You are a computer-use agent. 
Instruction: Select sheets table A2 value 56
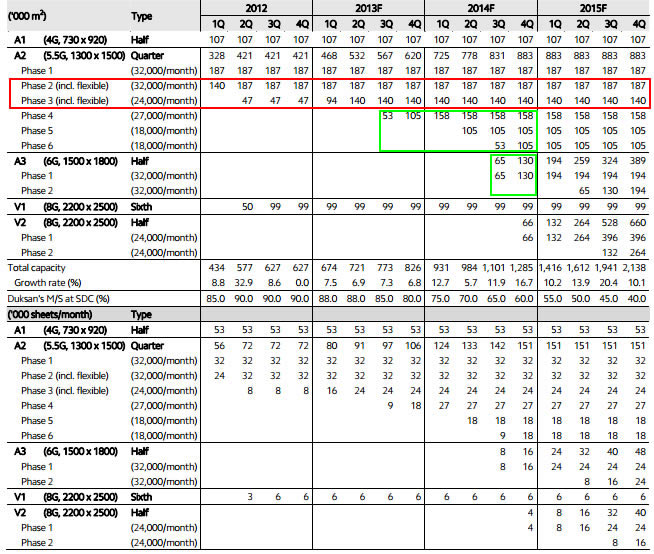click(x=219, y=346)
